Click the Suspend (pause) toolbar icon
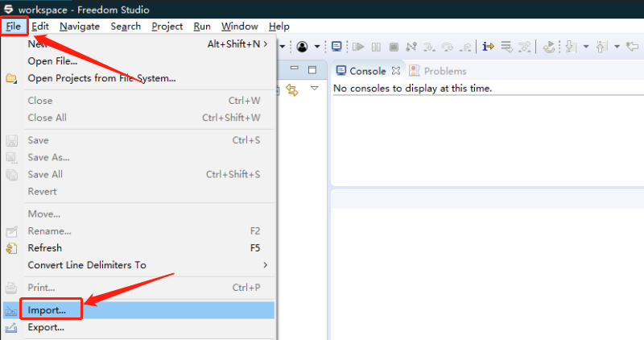This screenshot has height=340, width=644. pos(376,47)
